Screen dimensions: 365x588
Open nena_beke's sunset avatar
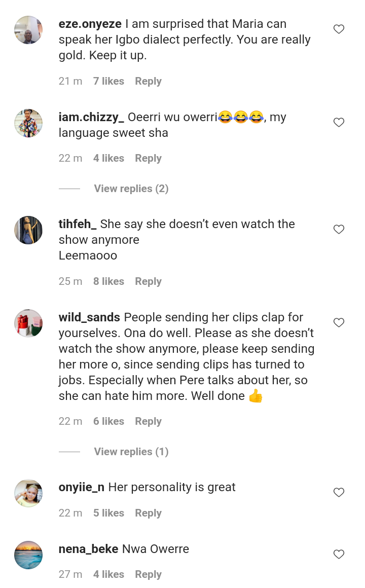(x=28, y=555)
